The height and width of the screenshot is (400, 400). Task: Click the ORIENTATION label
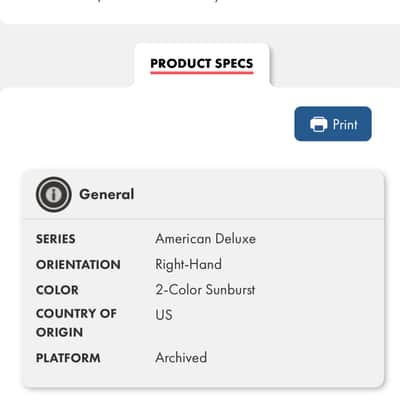(78, 265)
